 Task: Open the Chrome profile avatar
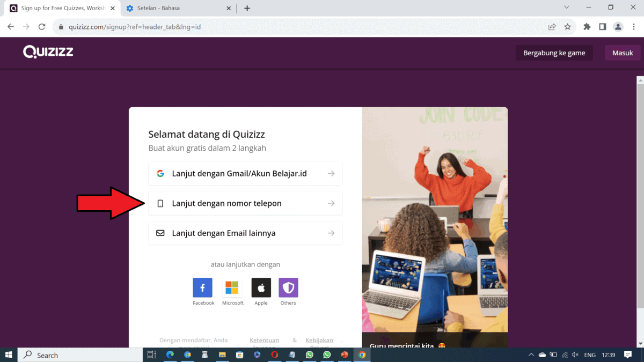point(618,27)
